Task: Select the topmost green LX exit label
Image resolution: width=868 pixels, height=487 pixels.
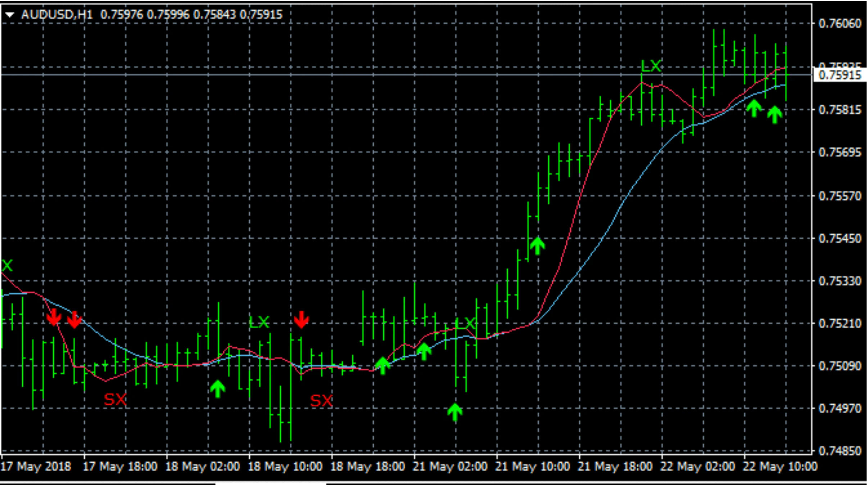Action: pyautogui.click(x=651, y=66)
